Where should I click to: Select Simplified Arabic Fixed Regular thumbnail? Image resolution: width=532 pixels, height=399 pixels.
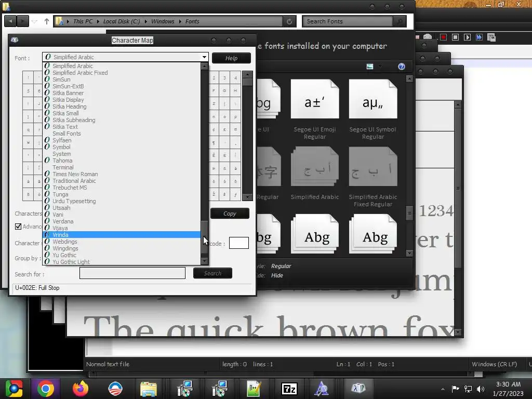click(x=373, y=177)
